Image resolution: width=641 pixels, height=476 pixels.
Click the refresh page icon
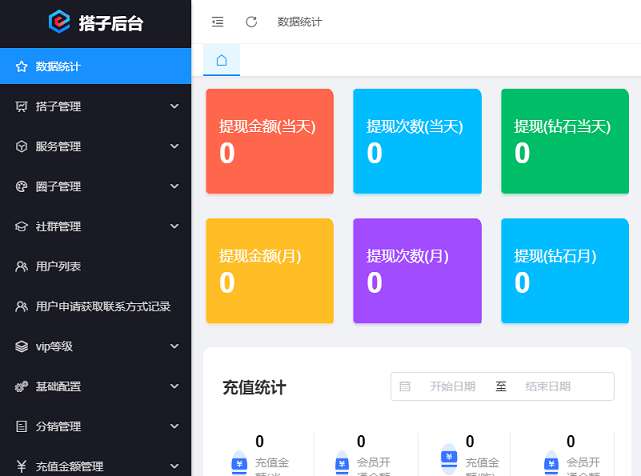251,22
